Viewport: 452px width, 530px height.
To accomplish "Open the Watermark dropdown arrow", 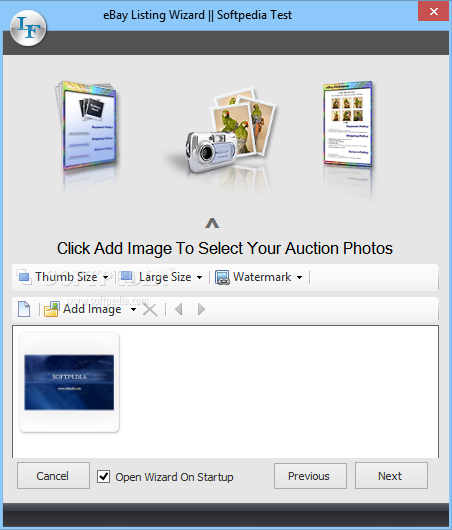I will point(300,278).
